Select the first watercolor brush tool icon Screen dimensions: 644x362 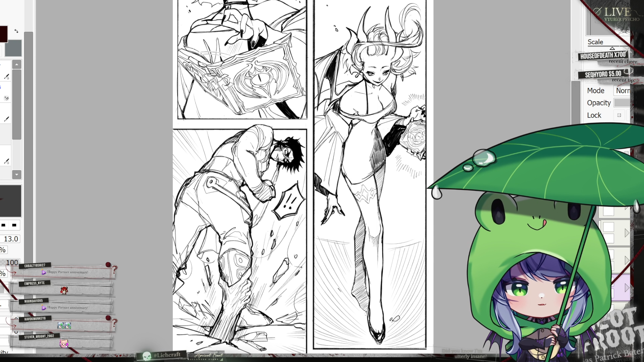pos(6,76)
